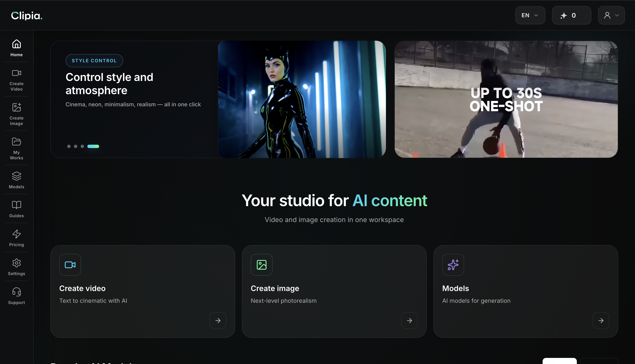Click the active fourth carousel slide indicator
The image size is (635, 364).
(x=93, y=146)
